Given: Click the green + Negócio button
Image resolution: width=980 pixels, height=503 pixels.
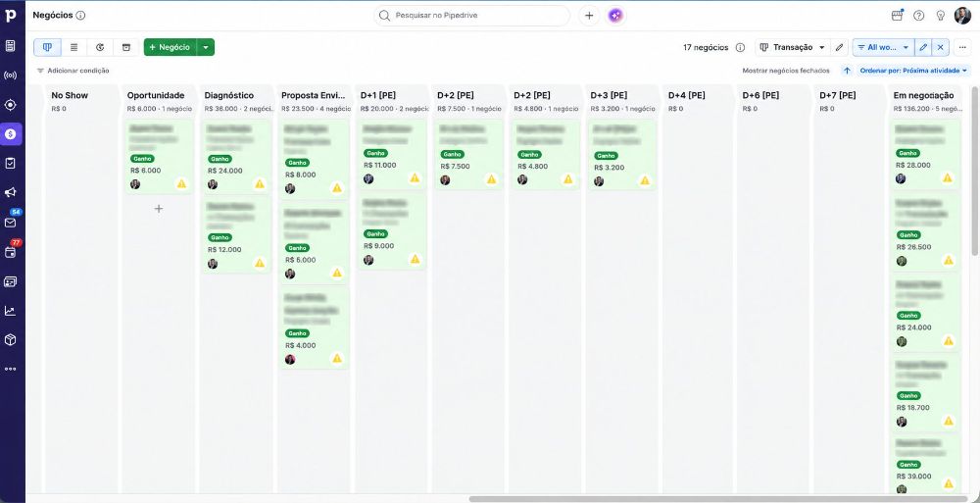Looking at the screenshot, I should (170, 47).
